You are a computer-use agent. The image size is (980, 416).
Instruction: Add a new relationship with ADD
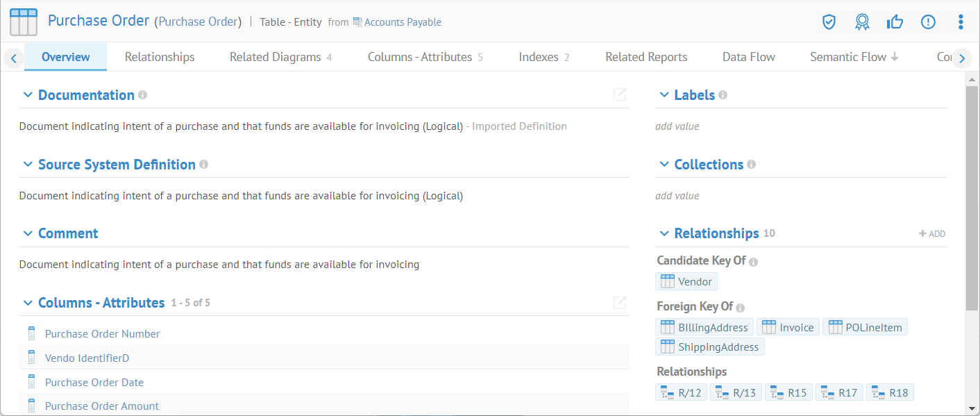(x=932, y=234)
